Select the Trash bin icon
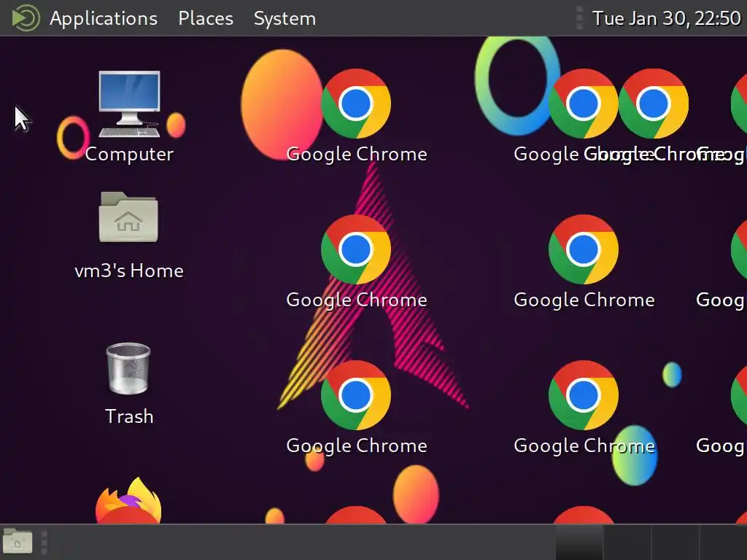The image size is (747, 560). pos(128,368)
